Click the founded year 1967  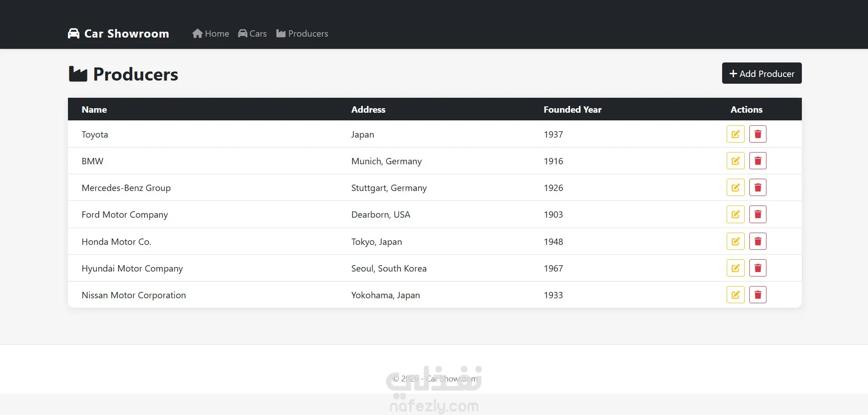click(x=553, y=268)
